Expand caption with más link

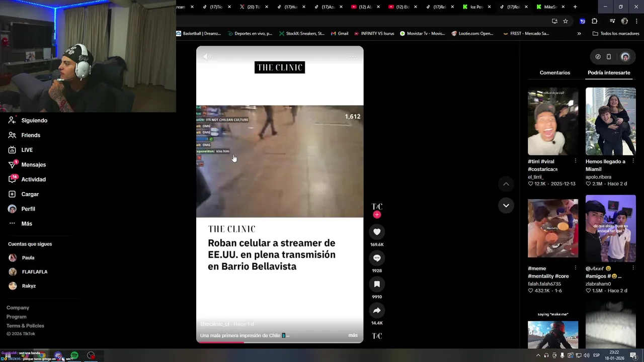pyautogui.click(x=353, y=335)
